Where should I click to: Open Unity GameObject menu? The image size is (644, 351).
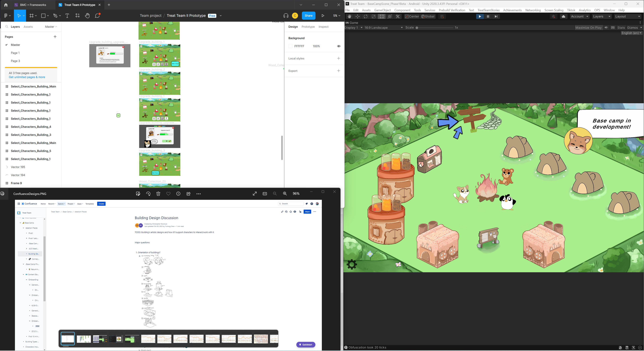[x=382, y=10]
